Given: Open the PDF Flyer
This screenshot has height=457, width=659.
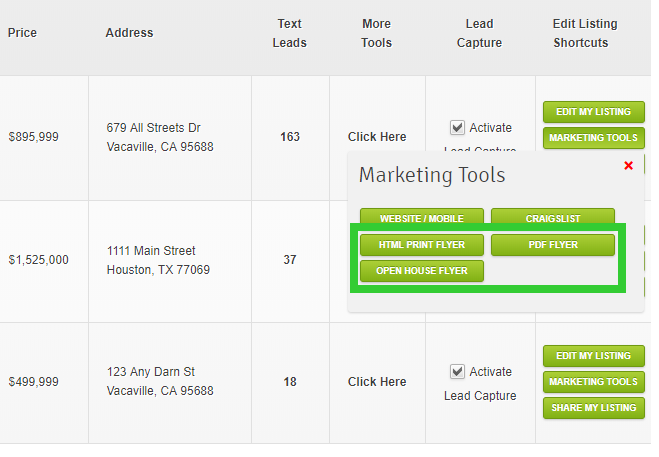Looking at the screenshot, I should [x=553, y=245].
